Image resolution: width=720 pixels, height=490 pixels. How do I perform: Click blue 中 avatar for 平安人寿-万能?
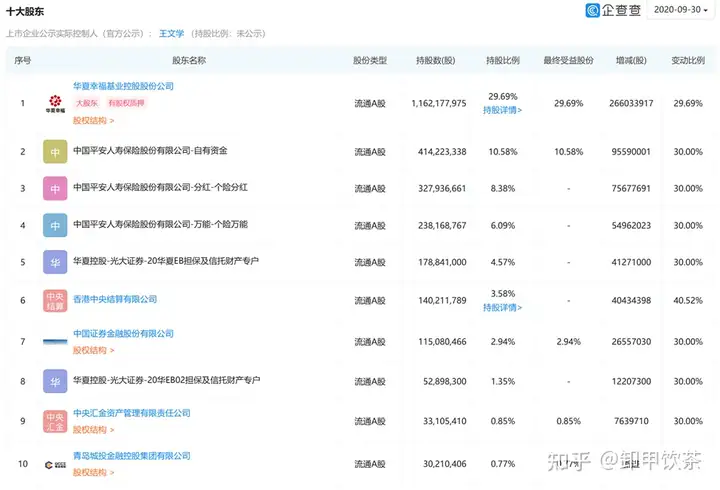pyautogui.click(x=55, y=225)
